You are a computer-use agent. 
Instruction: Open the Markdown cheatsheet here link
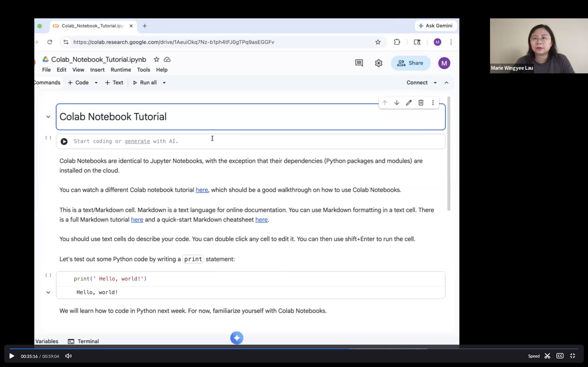[261, 220]
